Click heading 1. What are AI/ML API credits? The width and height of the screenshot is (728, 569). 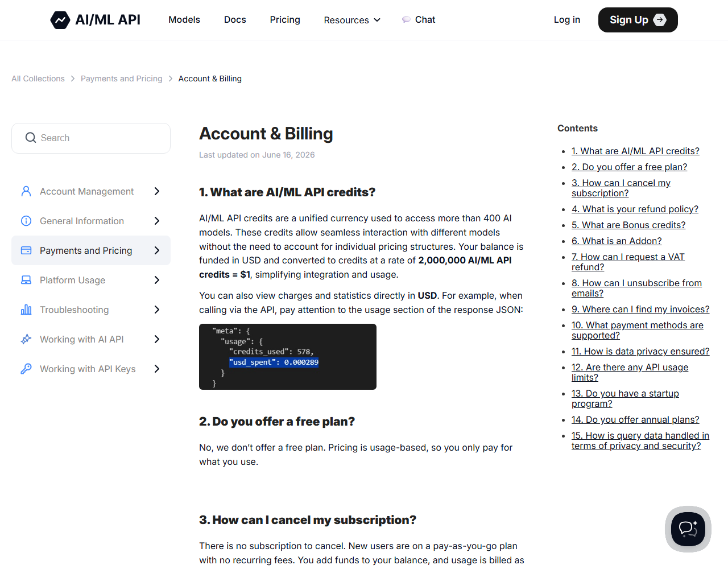tap(287, 192)
